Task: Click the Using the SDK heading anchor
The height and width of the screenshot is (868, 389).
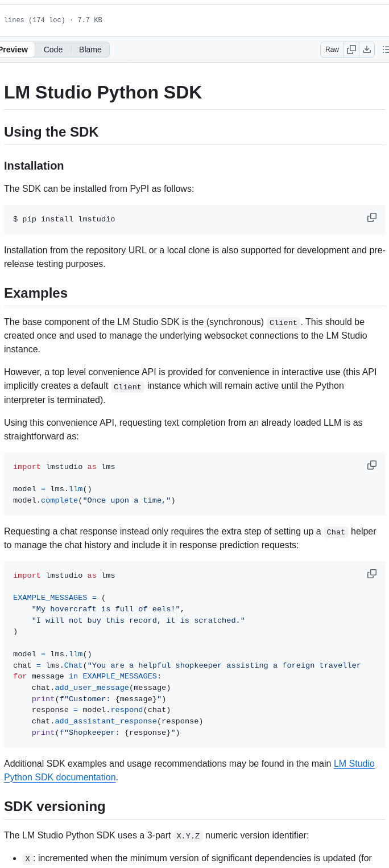Action: pos(51,132)
